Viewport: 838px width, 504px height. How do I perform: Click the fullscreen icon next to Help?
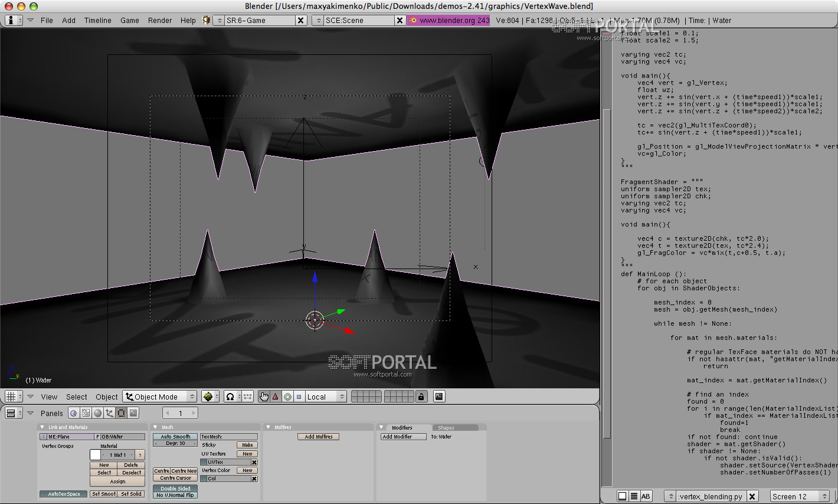click(x=206, y=20)
